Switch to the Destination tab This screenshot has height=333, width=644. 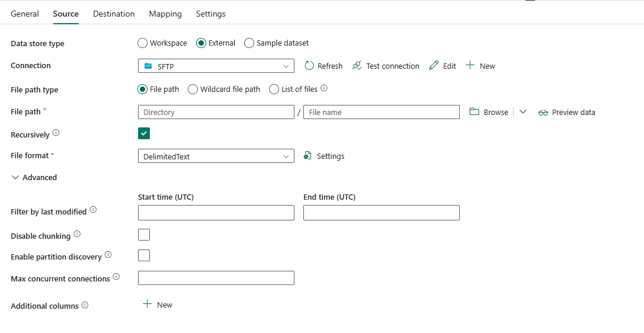pyautogui.click(x=114, y=14)
